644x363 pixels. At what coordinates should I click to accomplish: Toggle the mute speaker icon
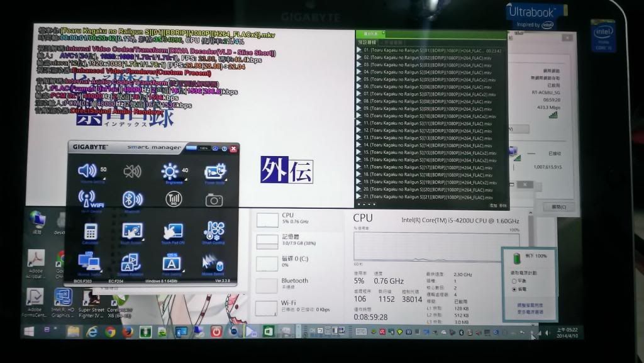(x=132, y=171)
